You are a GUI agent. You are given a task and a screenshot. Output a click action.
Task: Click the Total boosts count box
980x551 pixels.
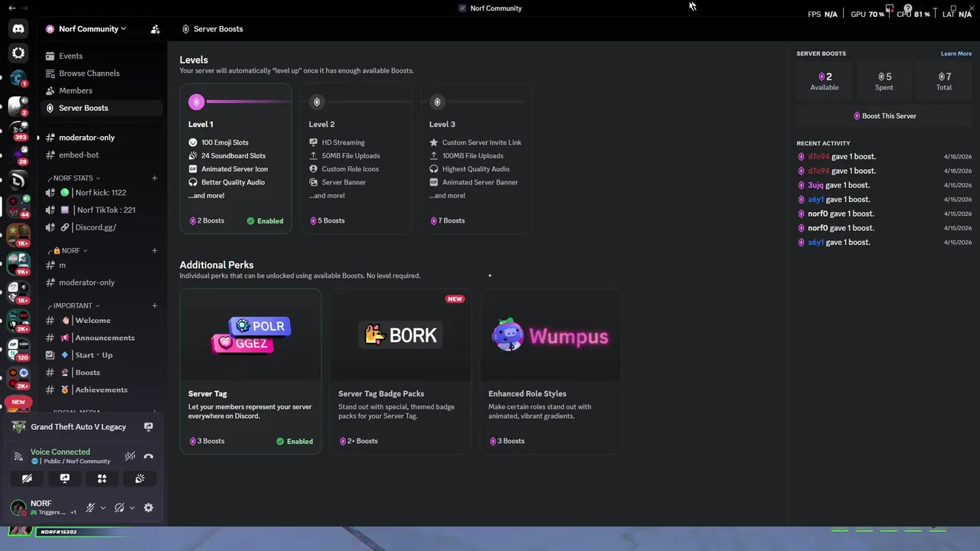pos(944,80)
